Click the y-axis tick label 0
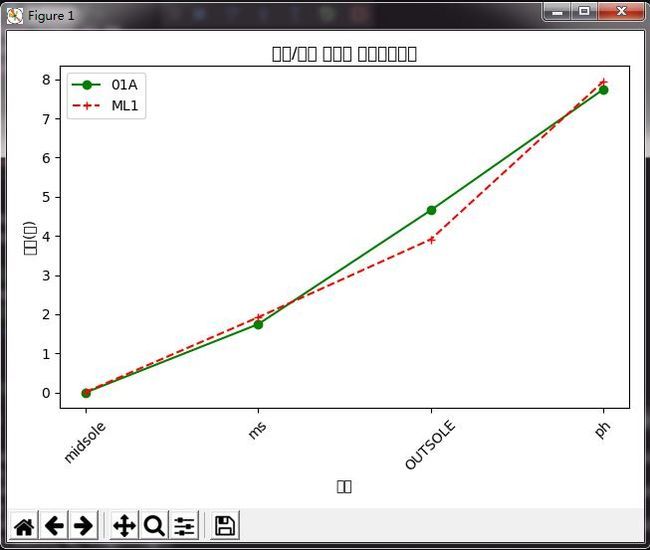Screen dimensions: 650x550 [x=46, y=393]
